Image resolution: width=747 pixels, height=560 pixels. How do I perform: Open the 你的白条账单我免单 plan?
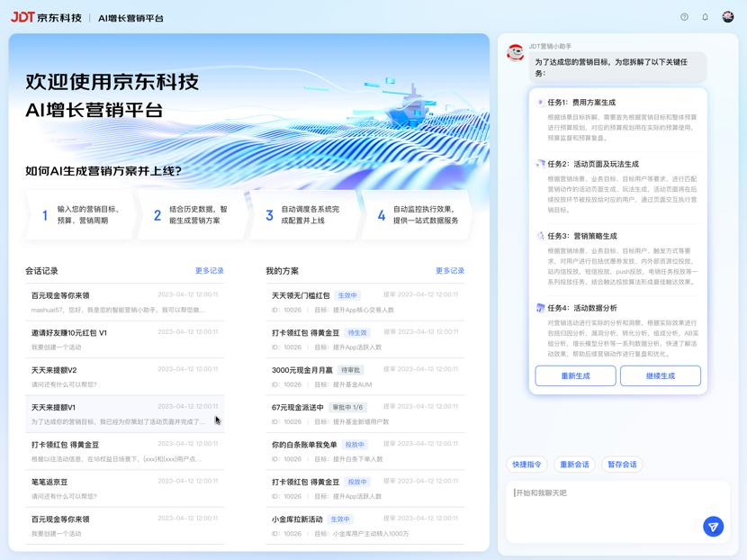[x=364, y=451]
